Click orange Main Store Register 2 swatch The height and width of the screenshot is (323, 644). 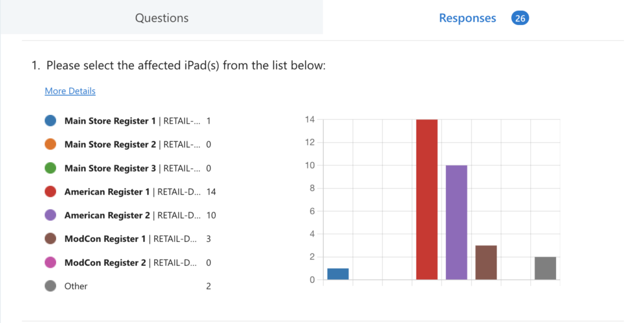[x=51, y=145]
